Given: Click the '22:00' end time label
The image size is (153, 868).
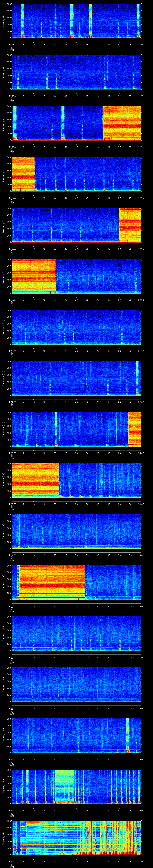Looking at the screenshot, I should pos(141,402).
